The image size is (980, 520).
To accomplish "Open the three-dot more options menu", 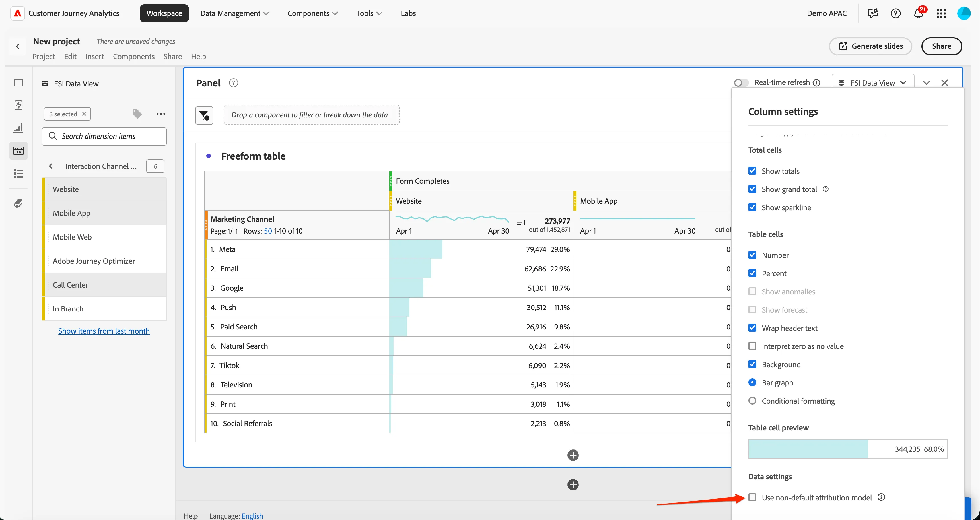I will (x=161, y=114).
